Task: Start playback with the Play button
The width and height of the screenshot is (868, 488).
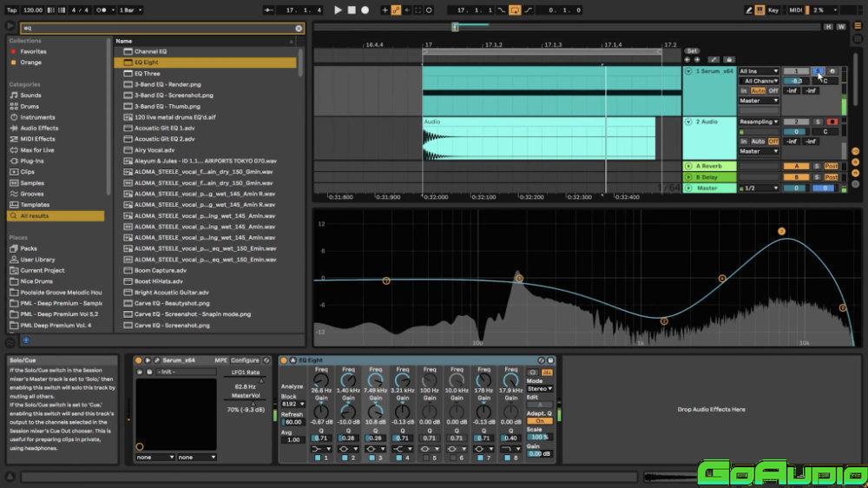Action: point(338,10)
